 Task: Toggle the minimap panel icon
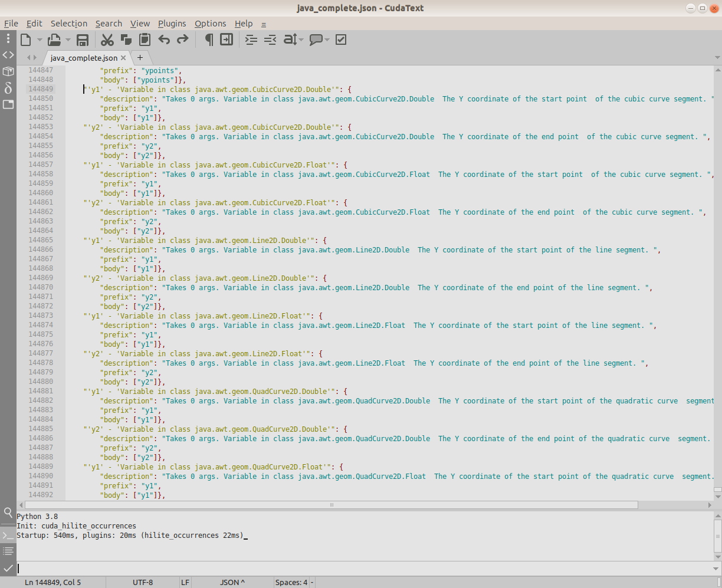coord(227,40)
